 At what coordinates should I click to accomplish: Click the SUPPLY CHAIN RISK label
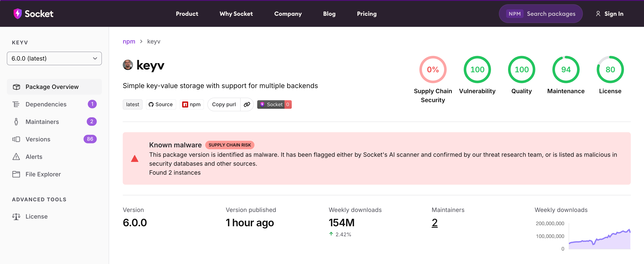[230, 145]
